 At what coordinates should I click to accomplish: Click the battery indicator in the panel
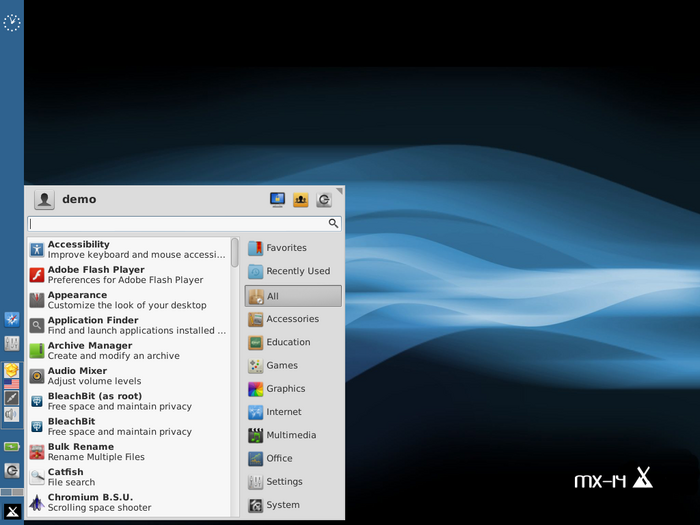[x=11, y=446]
